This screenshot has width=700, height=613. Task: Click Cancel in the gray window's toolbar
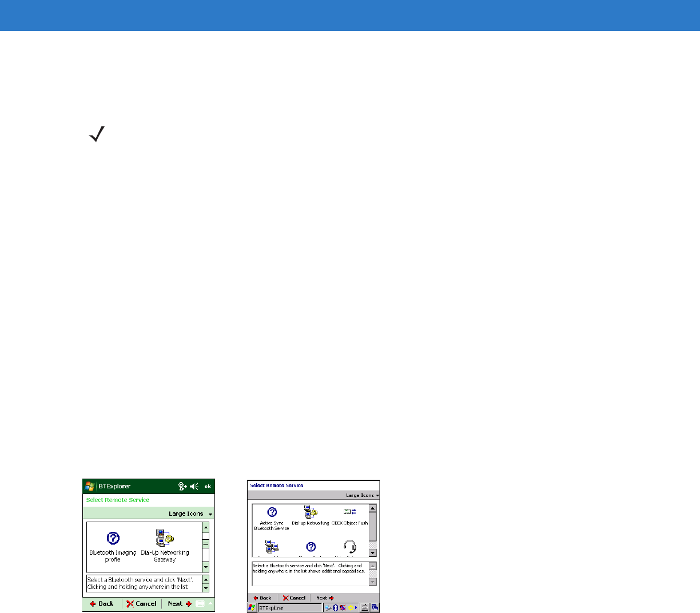click(x=294, y=598)
